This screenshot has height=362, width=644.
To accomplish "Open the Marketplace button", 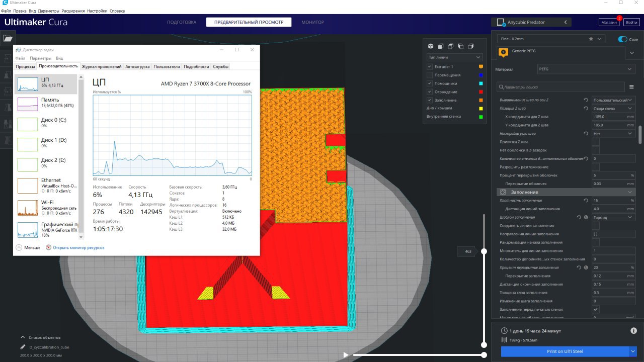I will (x=609, y=22).
